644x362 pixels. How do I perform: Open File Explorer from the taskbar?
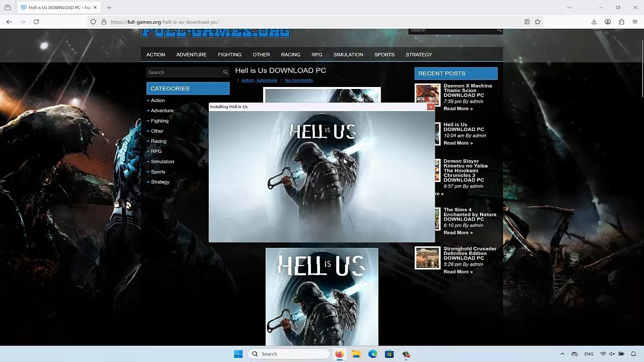pyautogui.click(x=356, y=354)
